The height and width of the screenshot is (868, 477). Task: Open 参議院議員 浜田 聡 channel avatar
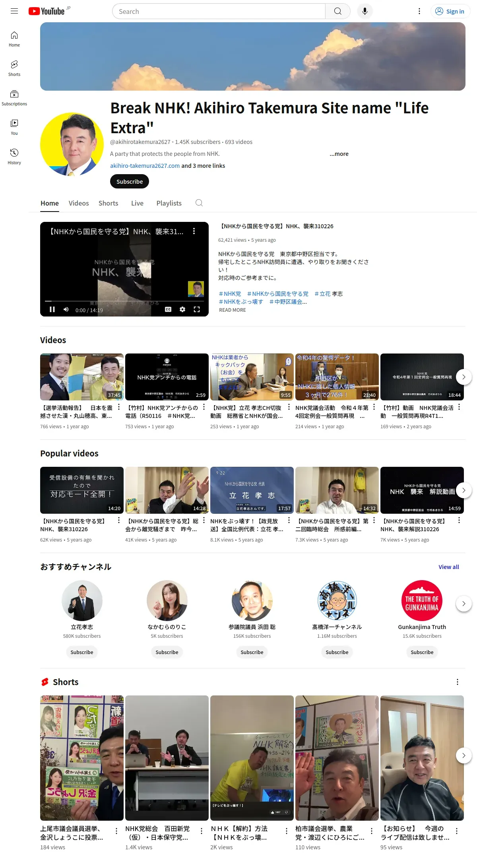(x=252, y=600)
